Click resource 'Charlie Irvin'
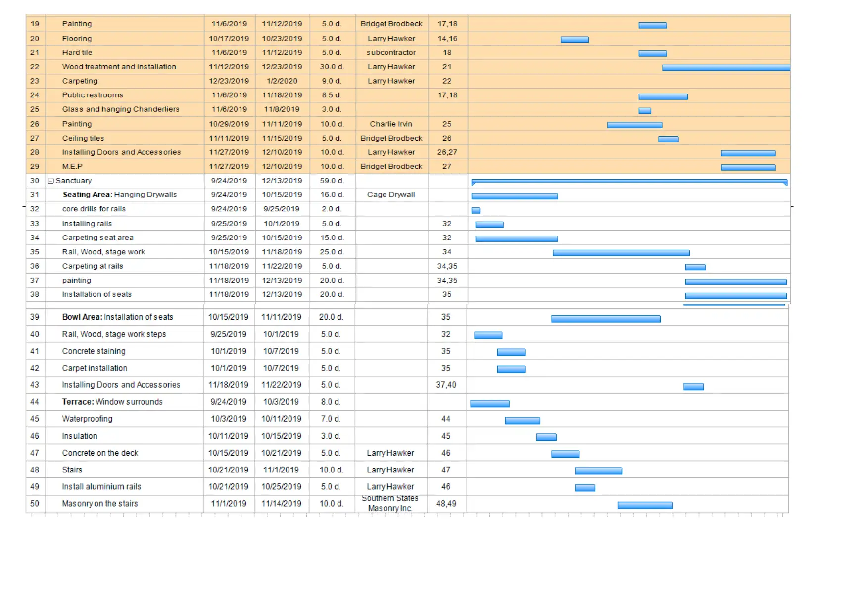Image resolution: width=868 pixels, height=614 pixels. [x=391, y=124]
